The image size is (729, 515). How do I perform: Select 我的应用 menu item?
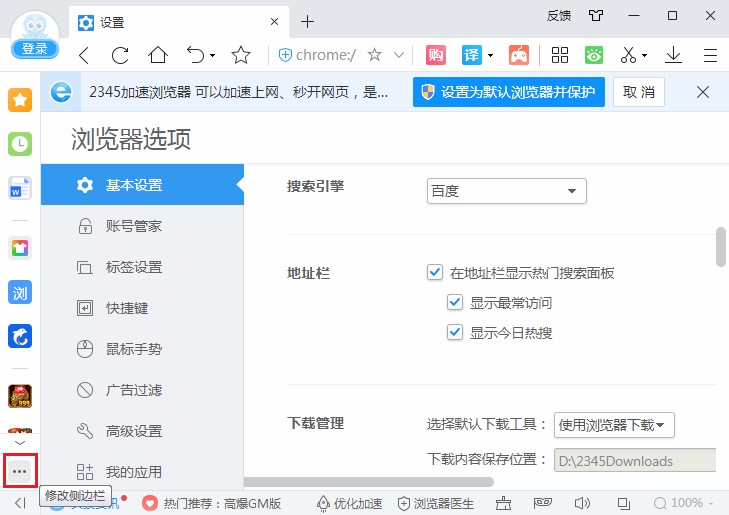pyautogui.click(x=142, y=472)
